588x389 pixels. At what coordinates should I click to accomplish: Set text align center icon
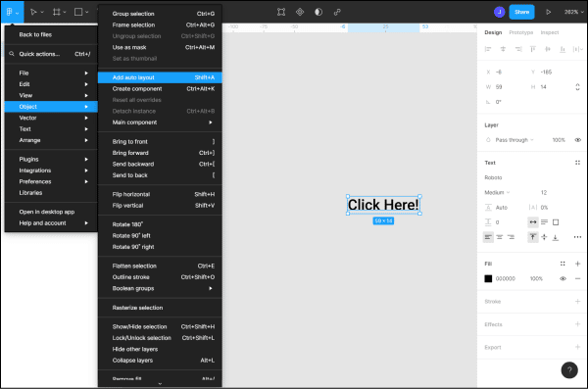pos(500,237)
